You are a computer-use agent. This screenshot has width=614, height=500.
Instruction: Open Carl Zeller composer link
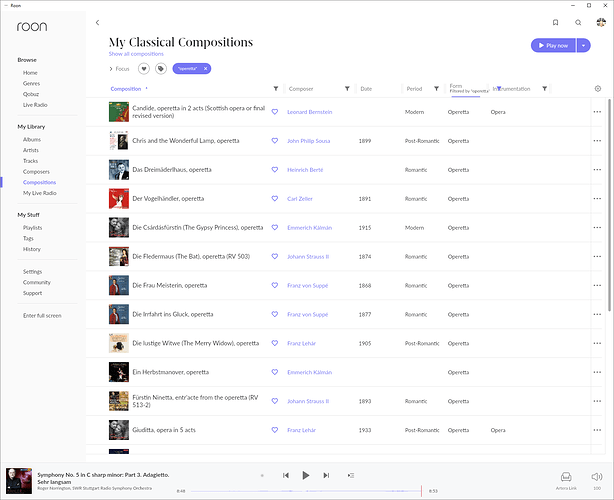tap(300, 199)
